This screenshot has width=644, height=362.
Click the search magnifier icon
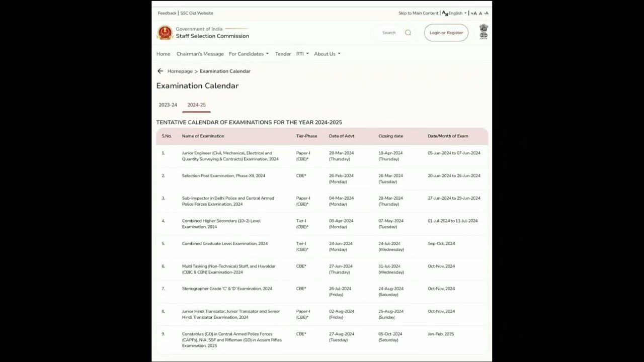pyautogui.click(x=408, y=33)
